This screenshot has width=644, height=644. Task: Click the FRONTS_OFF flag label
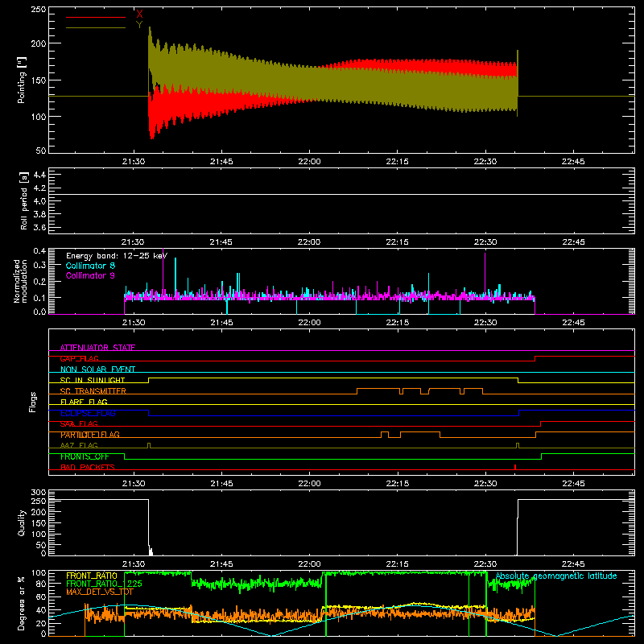(85, 456)
